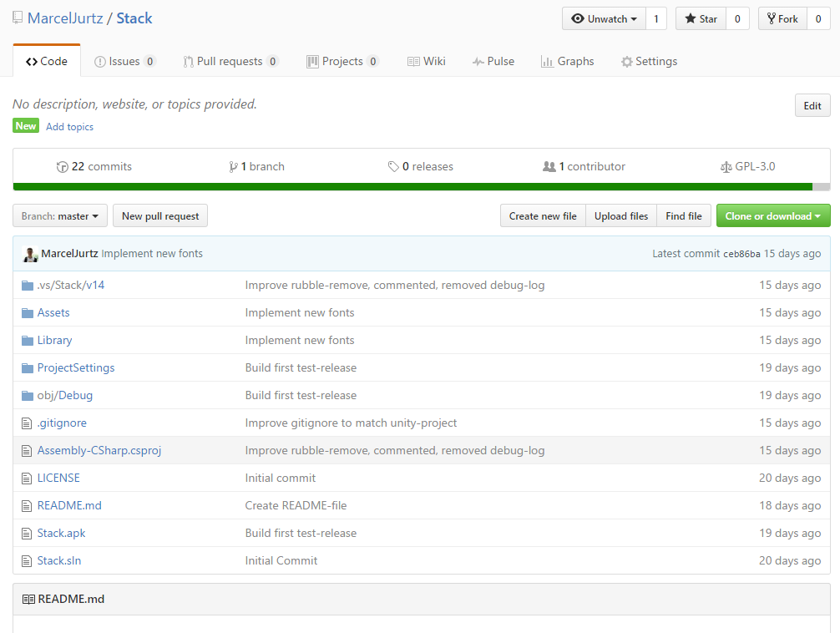Fork the Stack repository
The image size is (840, 633).
click(x=782, y=18)
